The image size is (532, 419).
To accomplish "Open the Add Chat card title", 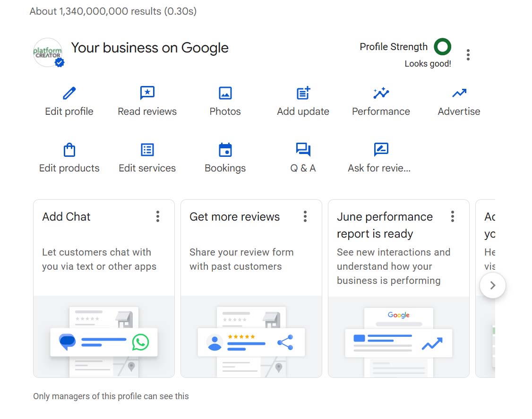I will point(67,216).
